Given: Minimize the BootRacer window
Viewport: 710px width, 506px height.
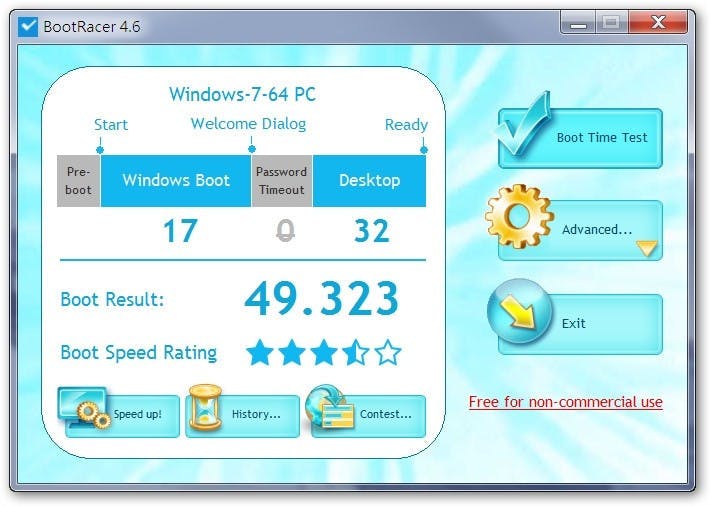Looking at the screenshot, I should click(578, 22).
